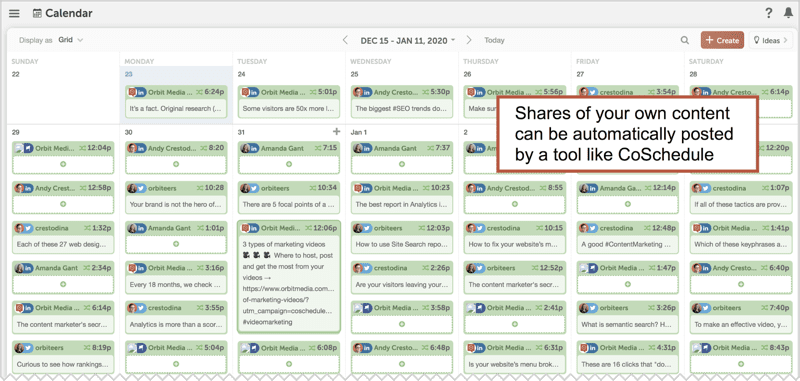Add content to Andy Crestodina 8:55 post plus

click(x=515, y=204)
